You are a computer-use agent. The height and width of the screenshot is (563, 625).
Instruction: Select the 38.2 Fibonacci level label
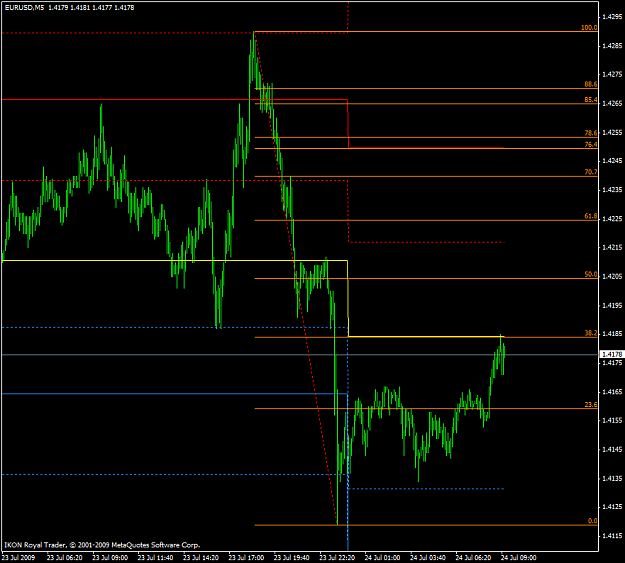pyautogui.click(x=591, y=333)
